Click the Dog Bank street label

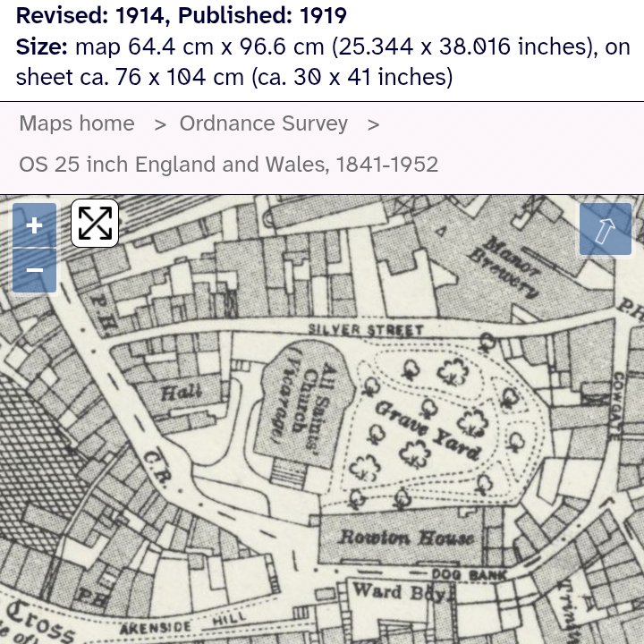pos(469,575)
